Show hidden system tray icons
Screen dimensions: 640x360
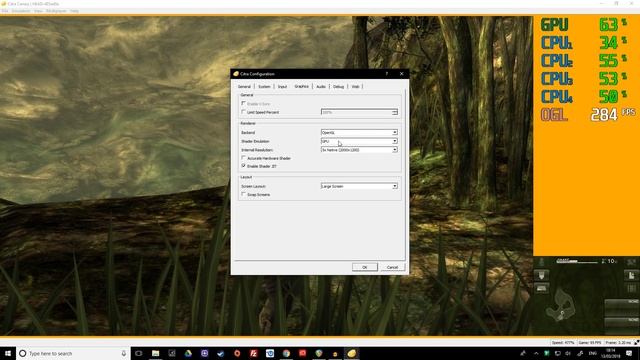pos(536,353)
